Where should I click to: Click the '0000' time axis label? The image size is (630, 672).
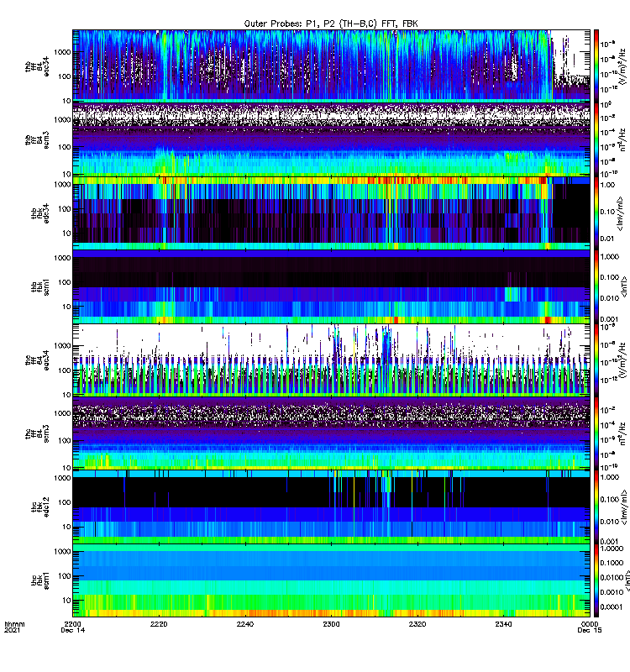(590, 624)
